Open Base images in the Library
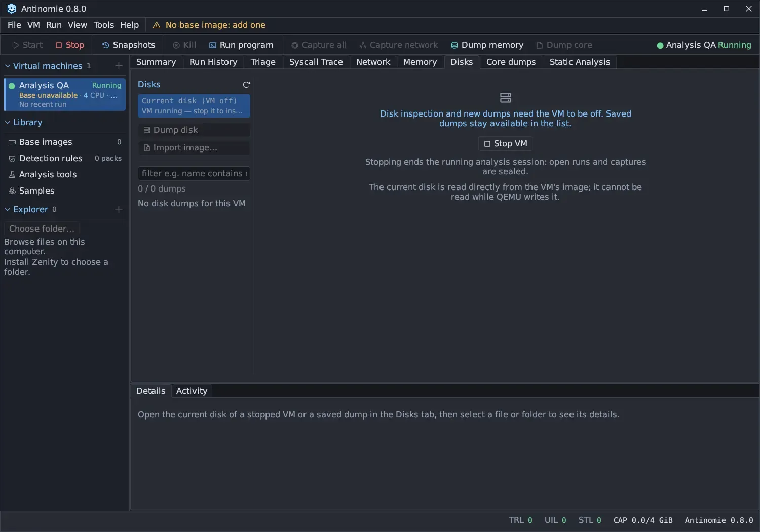 coord(65,142)
